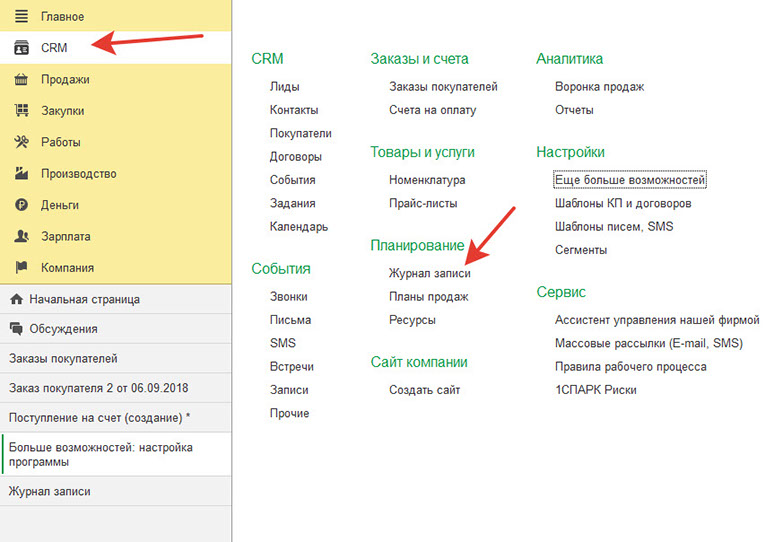Open Договоры link
The image size is (783, 542).
pos(296,157)
